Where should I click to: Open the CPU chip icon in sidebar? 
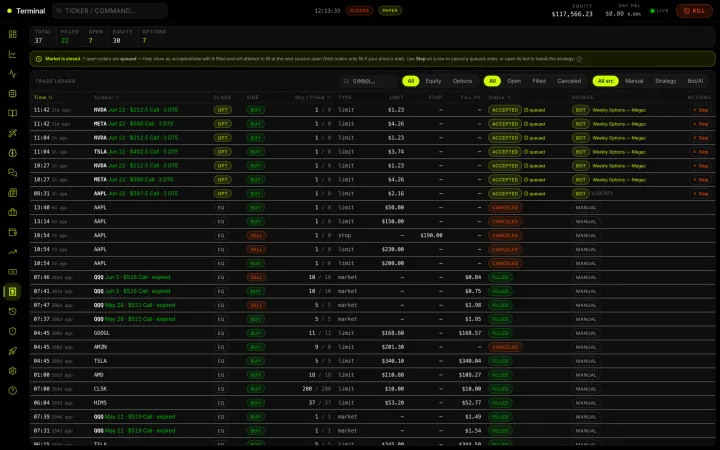tap(12, 94)
